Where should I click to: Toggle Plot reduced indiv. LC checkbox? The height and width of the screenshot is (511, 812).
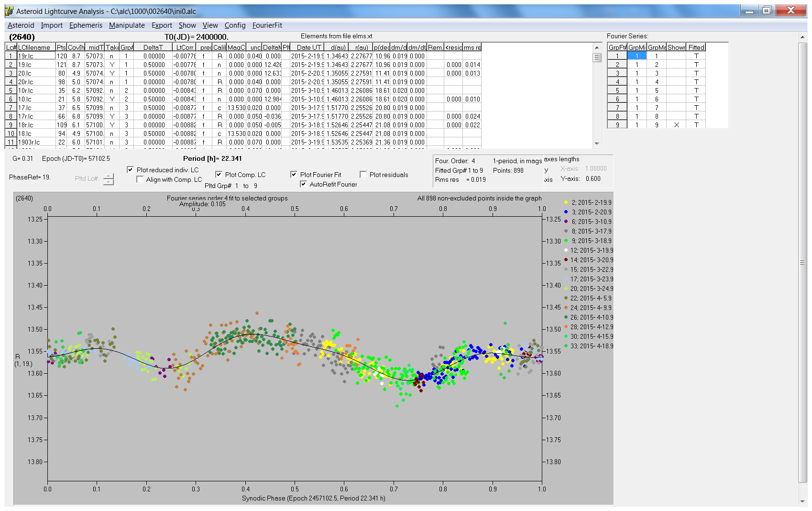tap(130, 170)
